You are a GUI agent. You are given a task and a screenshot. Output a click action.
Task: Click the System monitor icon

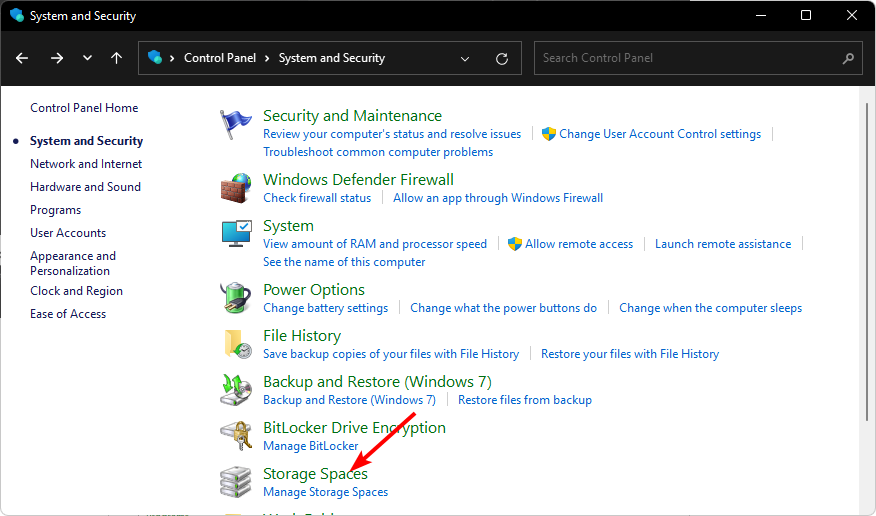pos(236,233)
